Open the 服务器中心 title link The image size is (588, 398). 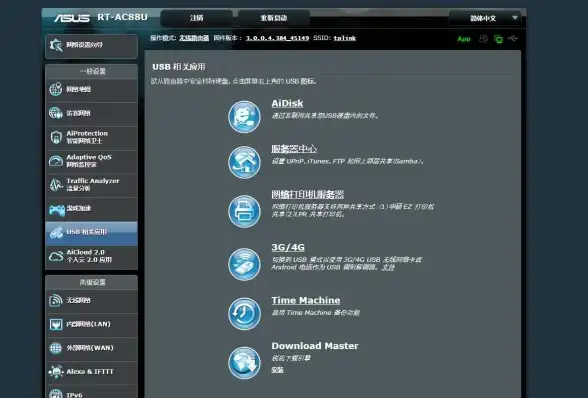coord(294,149)
